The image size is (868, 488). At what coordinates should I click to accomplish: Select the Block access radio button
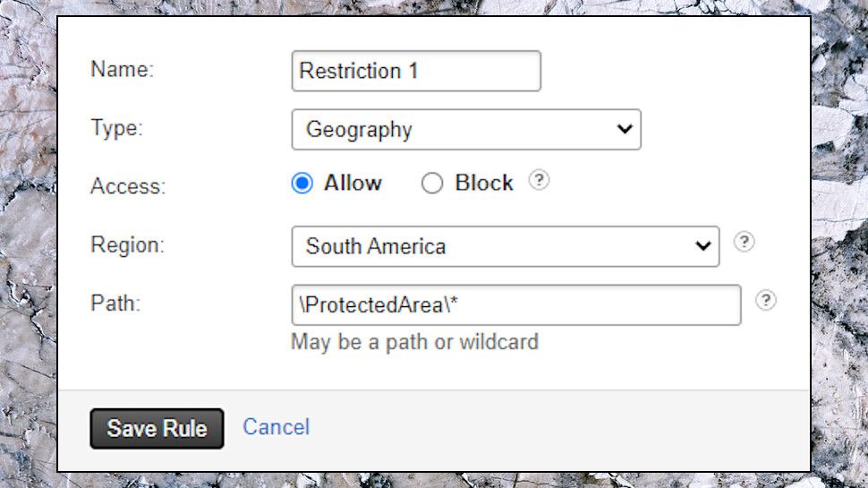[432, 184]
